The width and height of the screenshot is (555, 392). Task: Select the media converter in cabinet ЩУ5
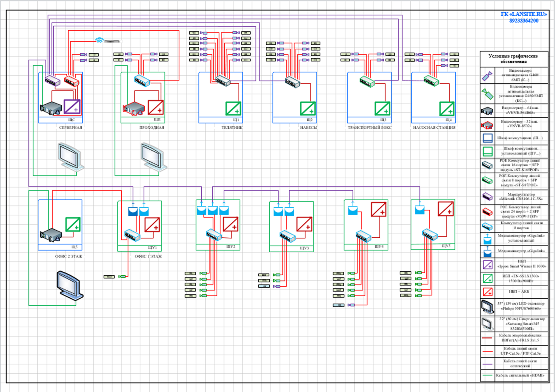click(x=419, y=210)
